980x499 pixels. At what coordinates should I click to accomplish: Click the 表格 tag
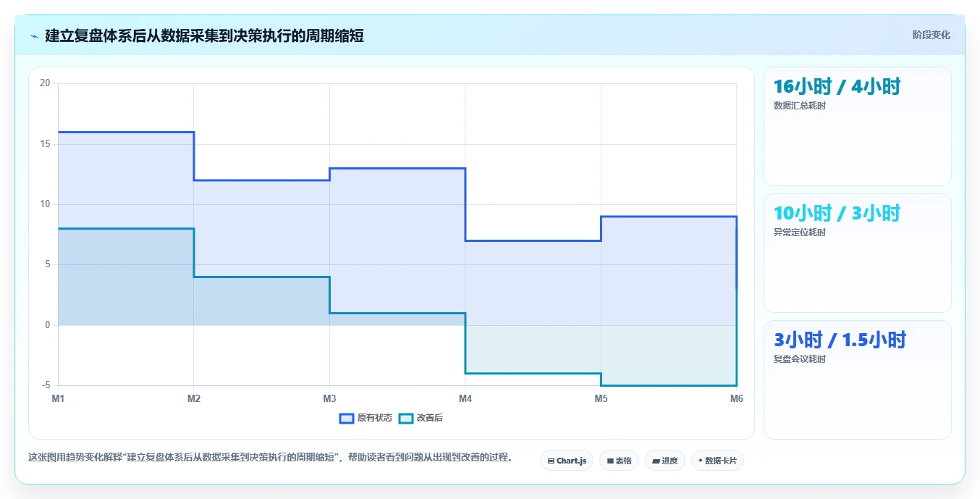(x=619, y=461)
